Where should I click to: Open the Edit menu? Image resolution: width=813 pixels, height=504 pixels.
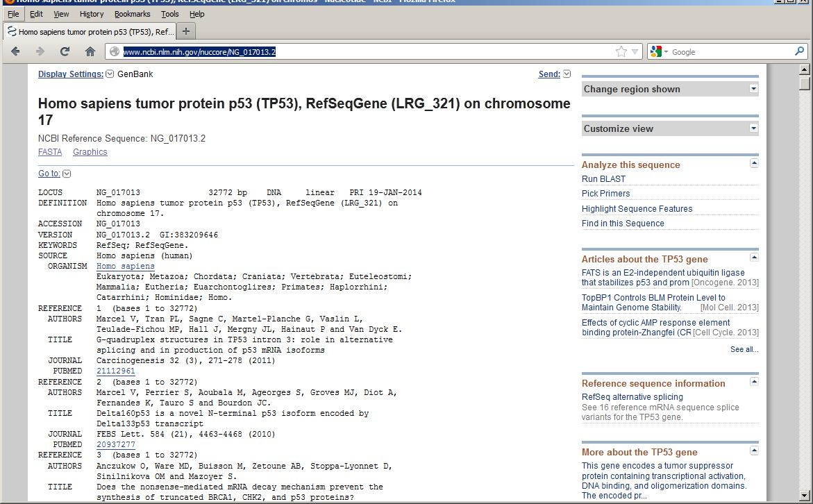click(36, 14)
